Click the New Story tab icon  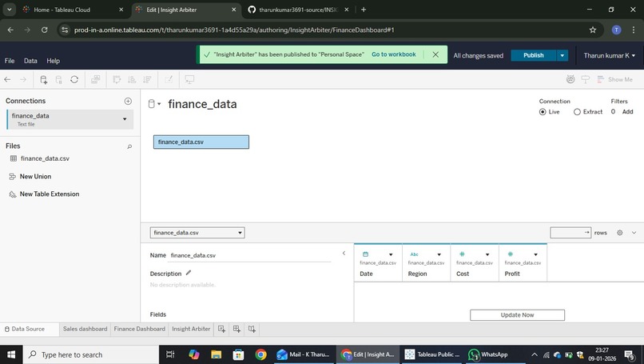click(x=252, y=329)
